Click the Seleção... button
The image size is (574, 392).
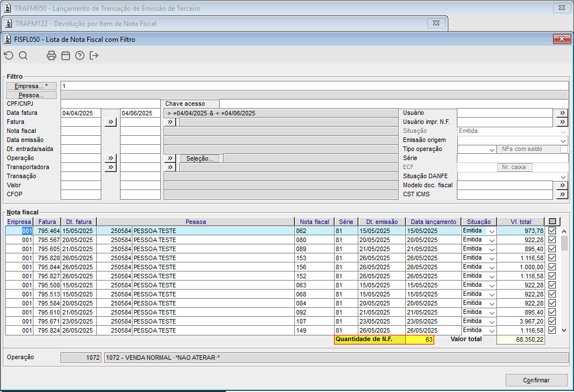(x=199, y=158)
